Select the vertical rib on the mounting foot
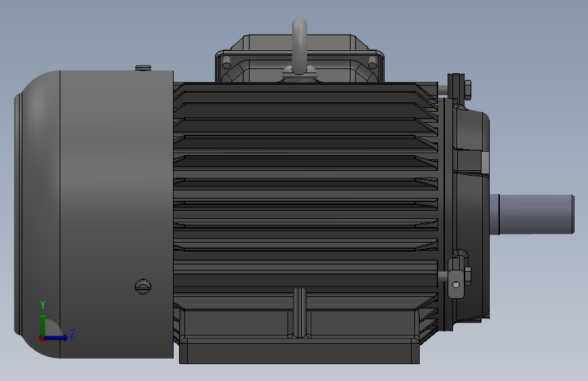 (x=299, y=313)
